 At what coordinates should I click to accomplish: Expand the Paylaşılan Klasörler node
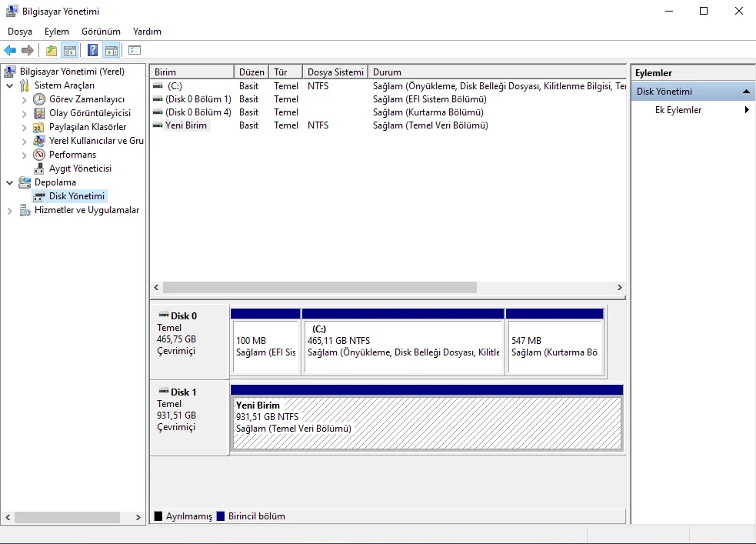(x=24, y=127)
